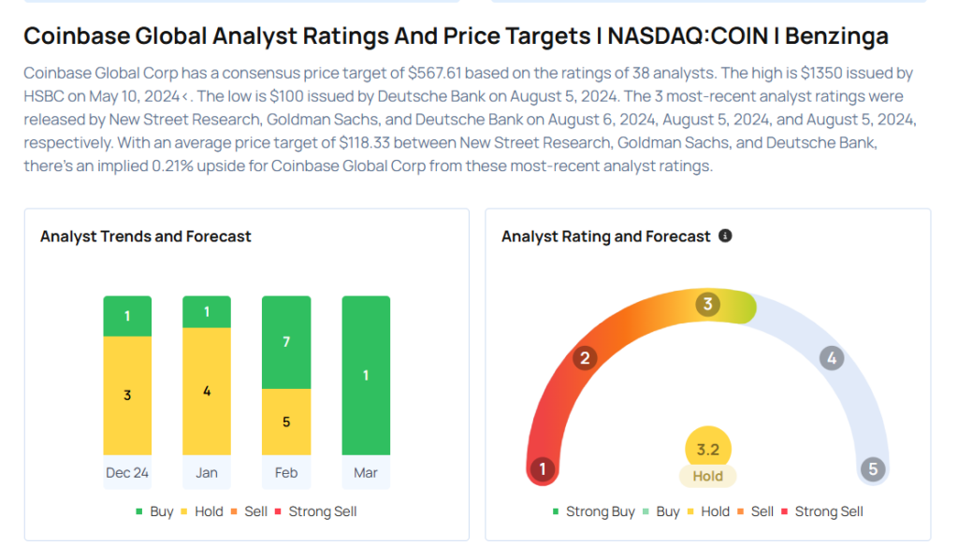Select the Jan label on chart axis
Viewport: 958px width, 560px height.
click(207, 472)
